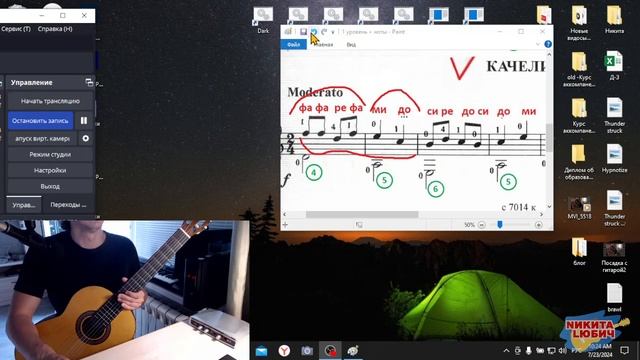Image resolution: width=640 pixels, height=360 pixels.
Task: Select the MVI_5518 video file
Action: pos(579,208)
